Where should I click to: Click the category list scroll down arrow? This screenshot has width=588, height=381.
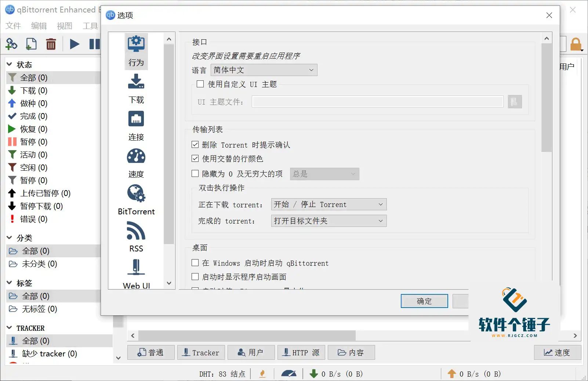click(169, 283)
